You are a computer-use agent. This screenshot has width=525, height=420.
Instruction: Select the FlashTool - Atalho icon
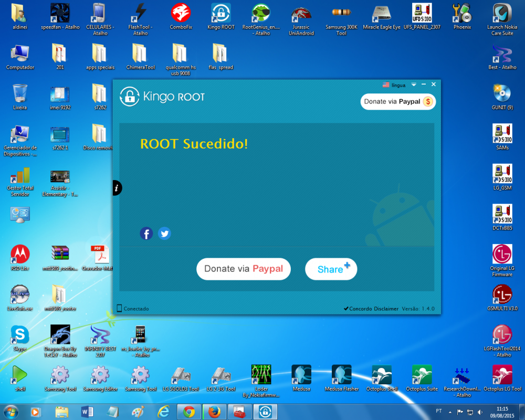141,19
